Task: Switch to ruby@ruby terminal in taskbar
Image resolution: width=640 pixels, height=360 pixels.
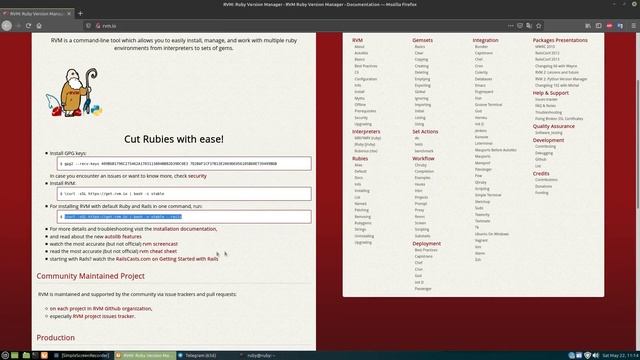Action: coord(261,356)
